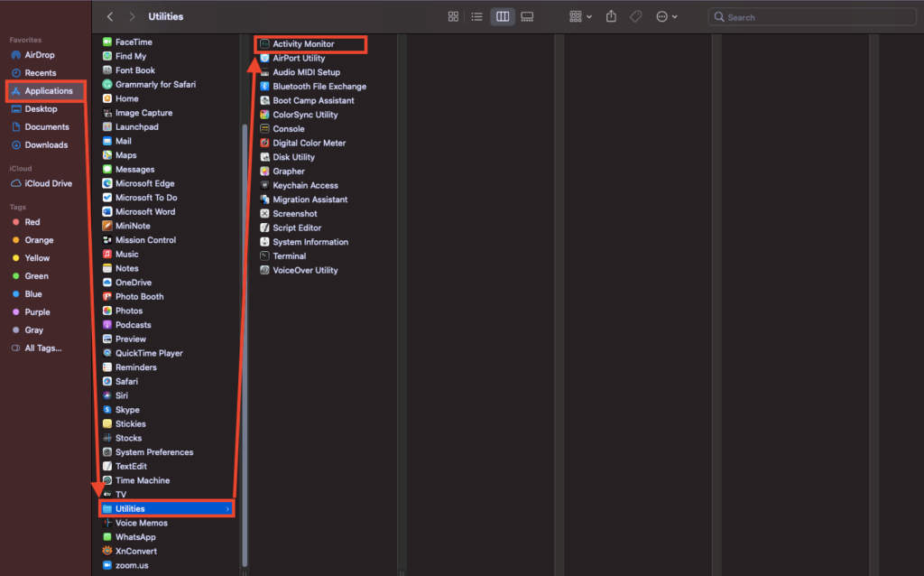This screenshot has height=576, width=924.
Task: Click All Tags… in the sidebar
Action: [43, 348]
